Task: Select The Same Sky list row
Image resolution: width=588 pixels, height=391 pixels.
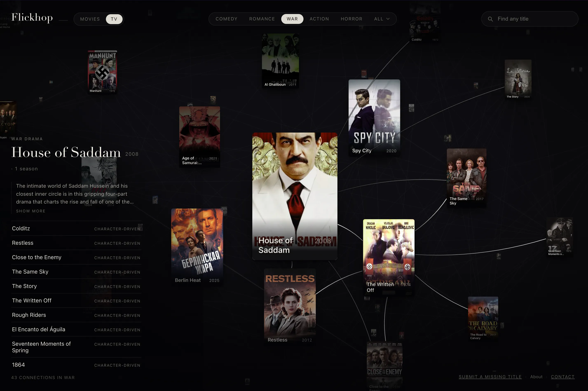Action: 76,272
